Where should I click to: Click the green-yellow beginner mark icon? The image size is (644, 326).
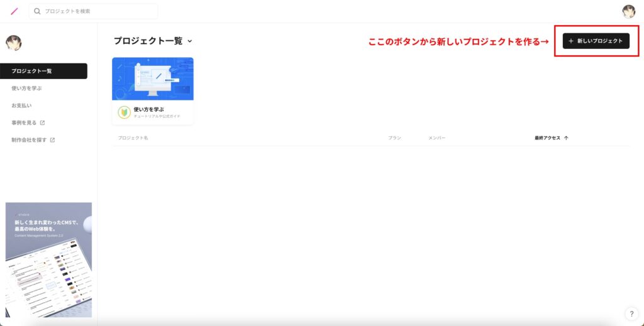125,112
